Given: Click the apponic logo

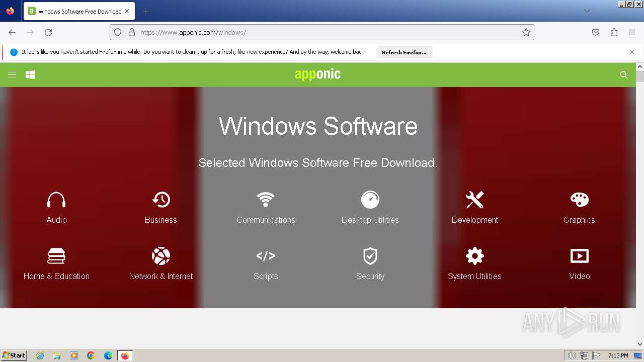Looking at the screenshot, I should pos(317,74).
